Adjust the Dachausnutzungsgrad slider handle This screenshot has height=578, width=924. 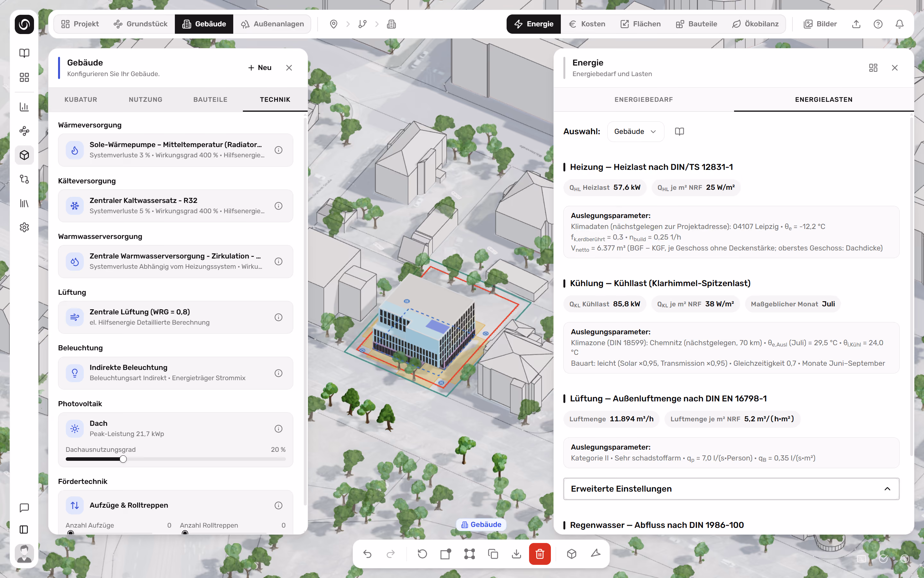[x=123, y=459]
